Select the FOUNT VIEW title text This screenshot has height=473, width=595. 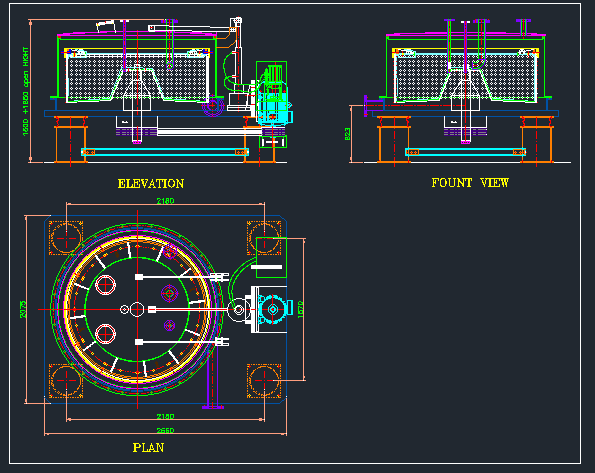[470, 183]
